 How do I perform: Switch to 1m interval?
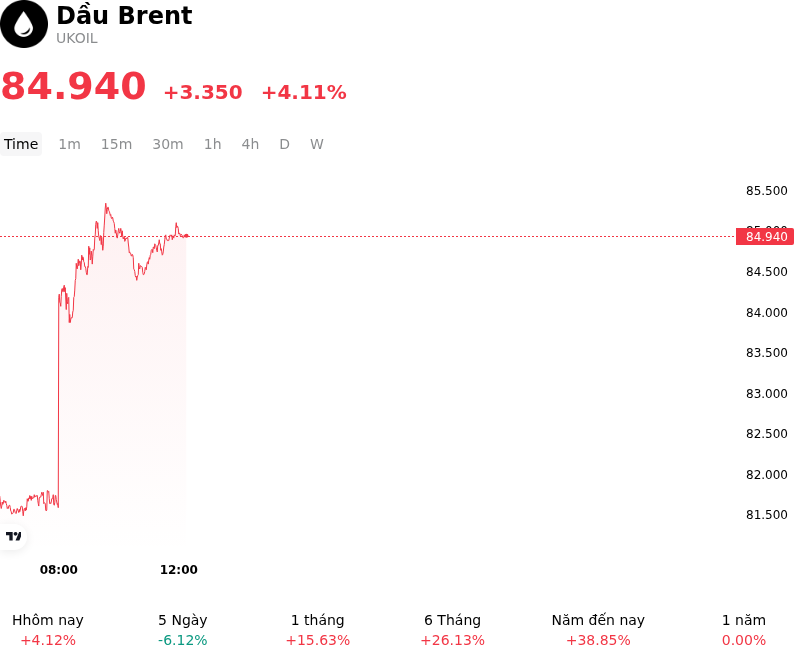coord(69,144)
